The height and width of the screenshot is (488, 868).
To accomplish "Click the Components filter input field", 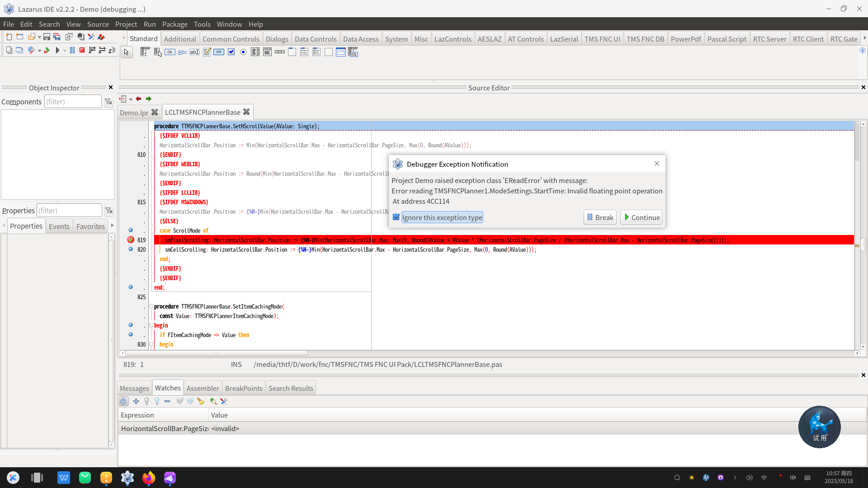I will click(73, 102).
